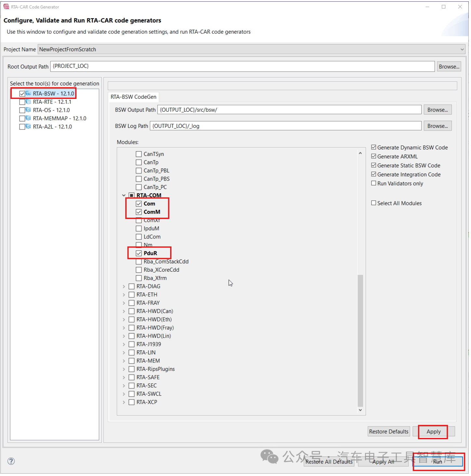Image resolution: width=471 pixels, height=476 pixels.
Task: Click the RTA-CAR app icon in title bar
Action: pos(6,7)
